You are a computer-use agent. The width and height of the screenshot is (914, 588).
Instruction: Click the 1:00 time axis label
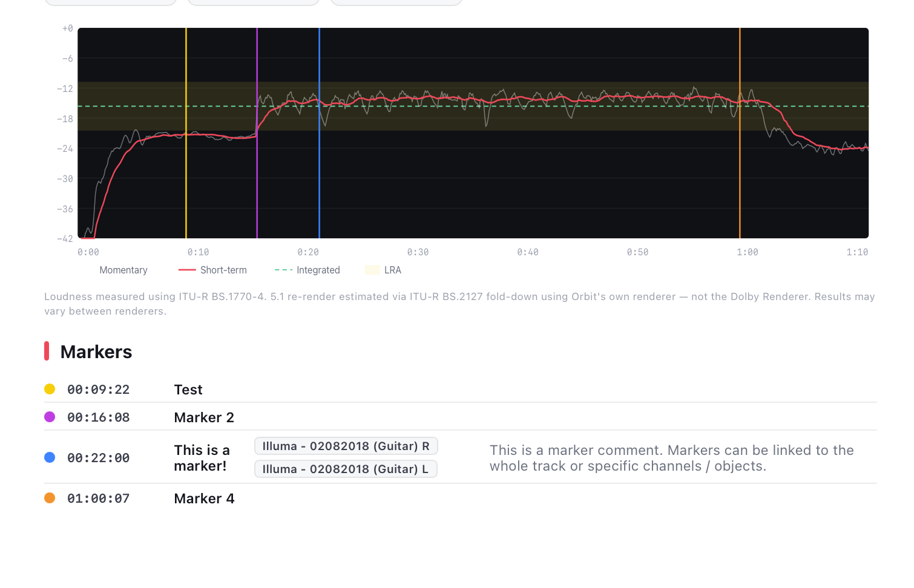748,252
